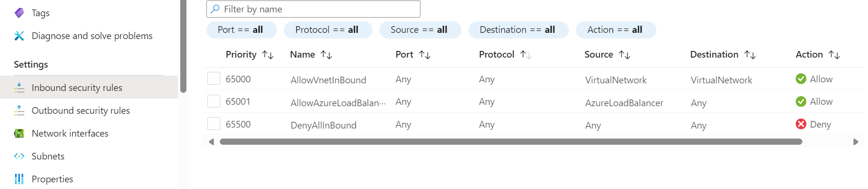This screenshot has width=868, height=189.
Task: Click the Inbound security rules icon
Action: pos(19,88)
